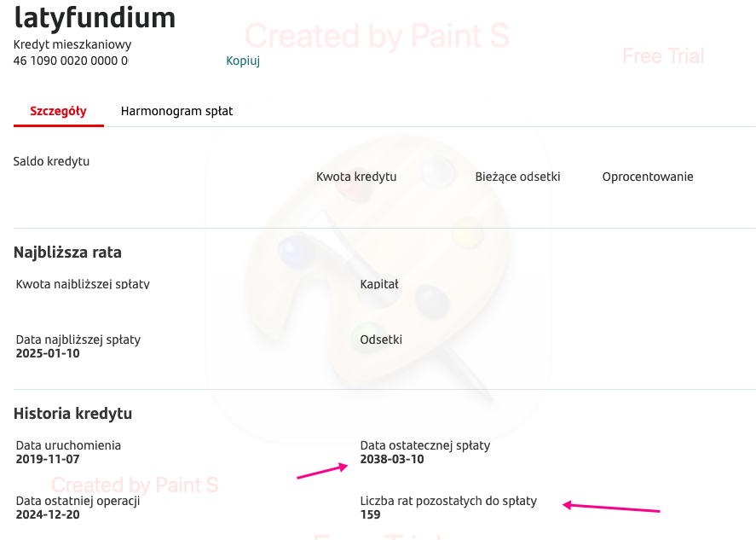Click the next payment date 2025-01-10

pyautogui.click(x=48, y=353)
